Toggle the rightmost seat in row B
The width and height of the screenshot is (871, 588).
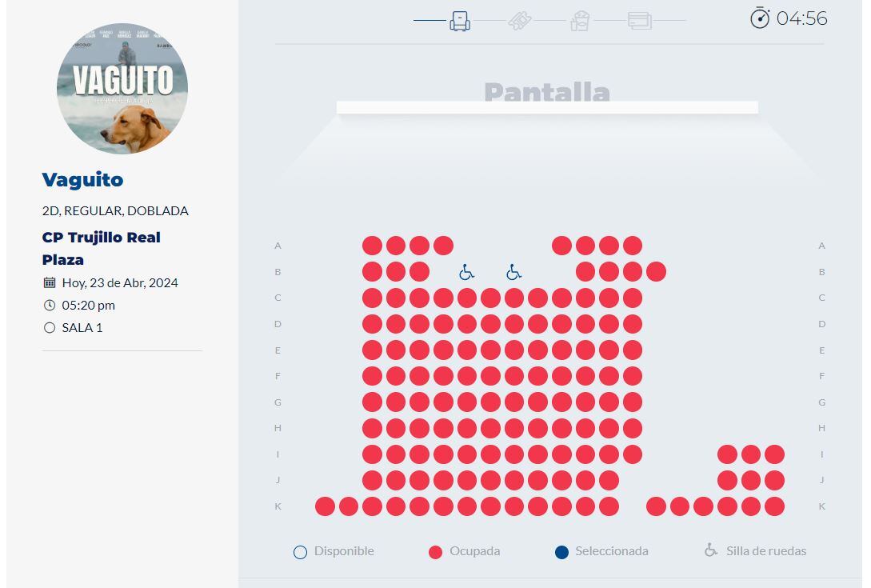[656, 272]
